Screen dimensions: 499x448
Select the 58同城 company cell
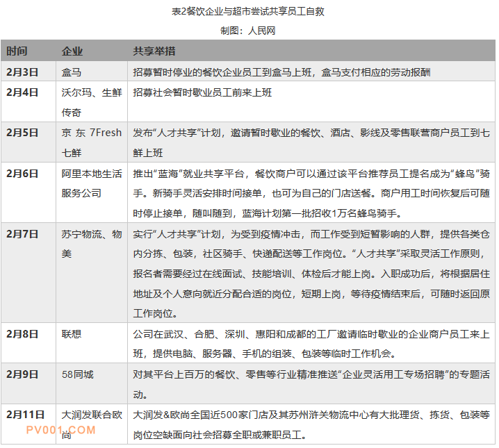[x=78, y=374]
